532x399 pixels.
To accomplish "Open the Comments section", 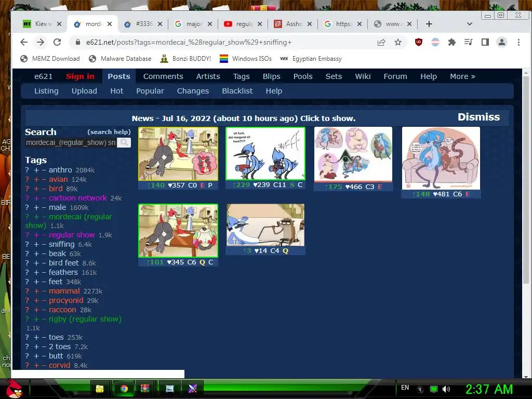I will pyautogui.click(x=163, y=76).
